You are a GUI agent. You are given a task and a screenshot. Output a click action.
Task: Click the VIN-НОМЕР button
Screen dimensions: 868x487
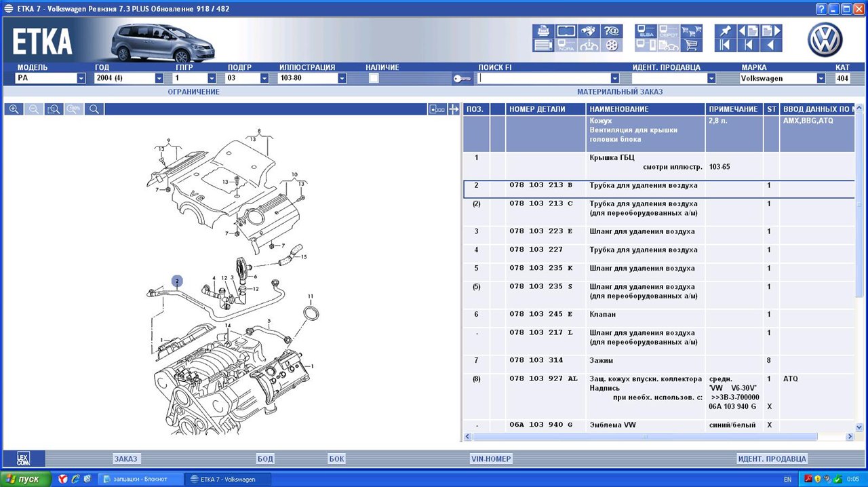coord(491,459)
